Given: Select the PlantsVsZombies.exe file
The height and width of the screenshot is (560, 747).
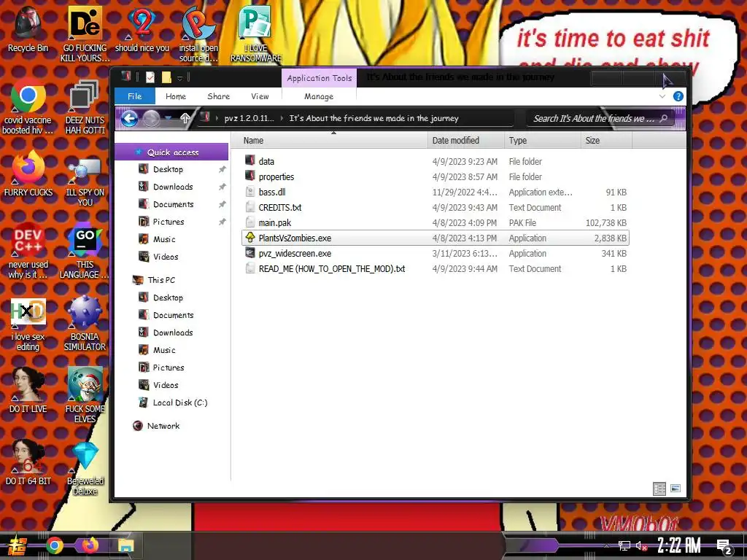Looking at the screenshot, I should pyautogui.click(x=435, y=238).
